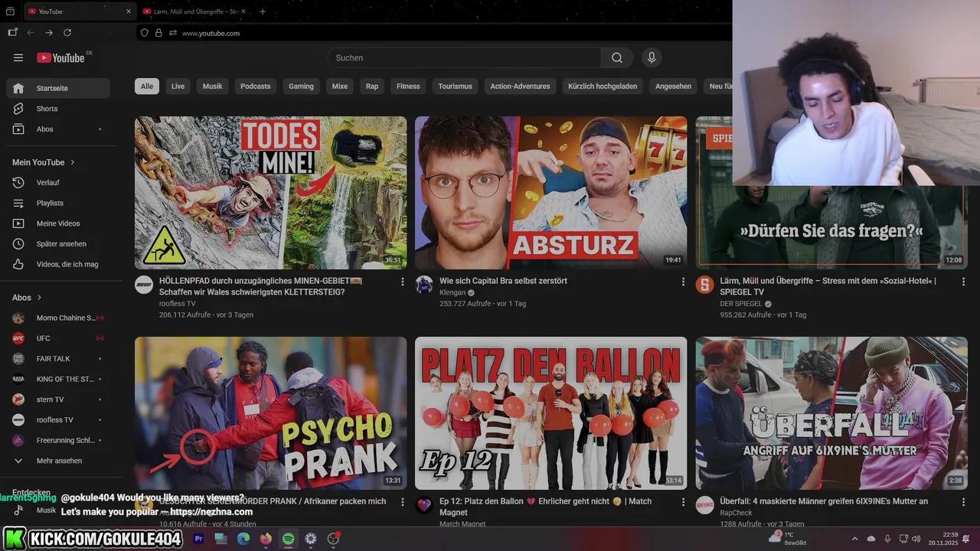The height and width of the screenshot is (551, 980).
Task: Open Meine Videos in the sidebar
Action: 58,223
